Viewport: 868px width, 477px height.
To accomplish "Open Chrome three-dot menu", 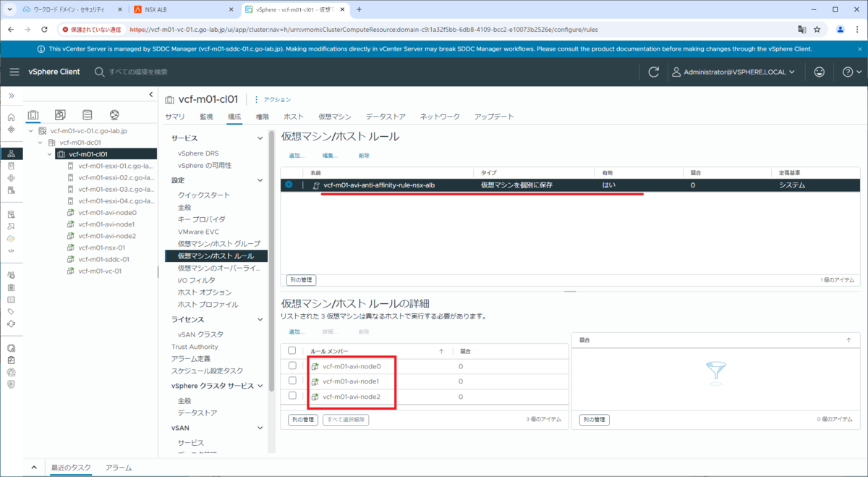I will 856,30.
